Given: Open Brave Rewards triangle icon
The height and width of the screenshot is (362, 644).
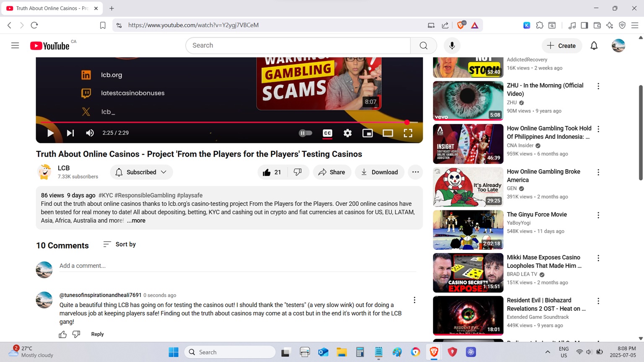Looking at the screenshot, I should pyautogui.click(x=475, y=25).
